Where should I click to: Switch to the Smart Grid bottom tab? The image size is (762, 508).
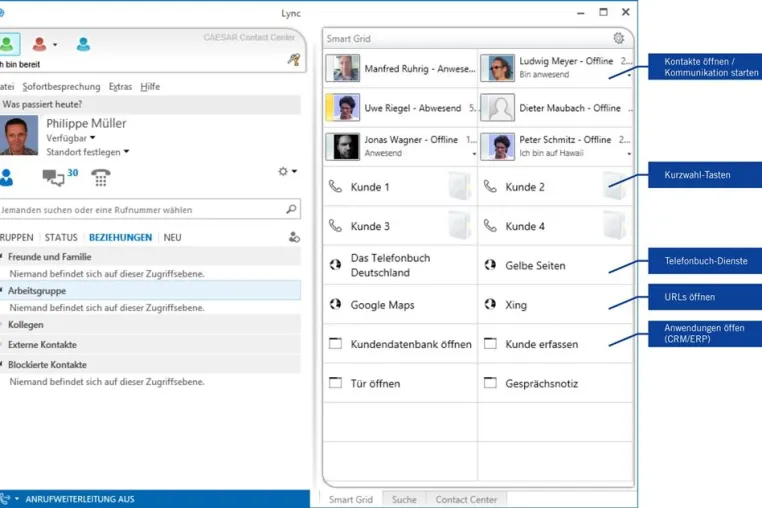[x=351, y=499]
